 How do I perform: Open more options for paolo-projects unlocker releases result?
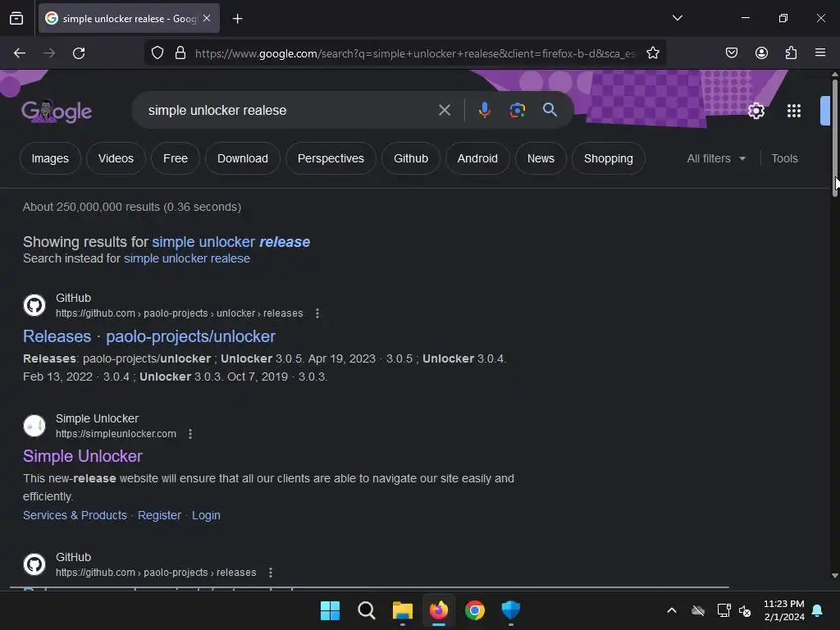point(317,313)
